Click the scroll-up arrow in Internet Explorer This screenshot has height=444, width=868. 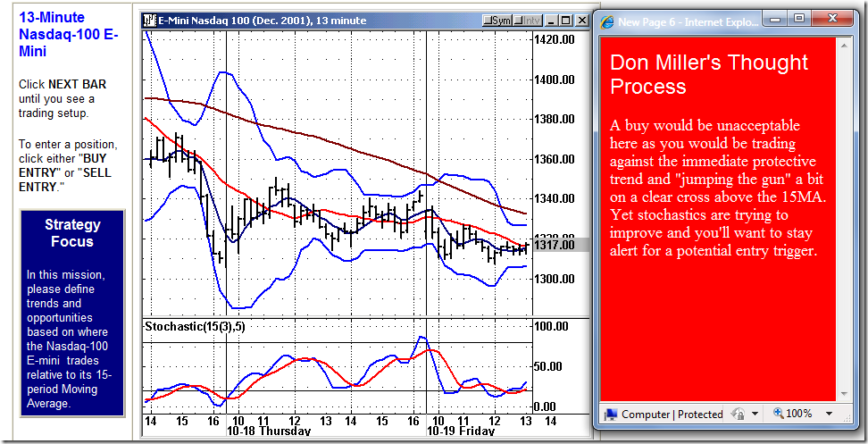point(844,45)
